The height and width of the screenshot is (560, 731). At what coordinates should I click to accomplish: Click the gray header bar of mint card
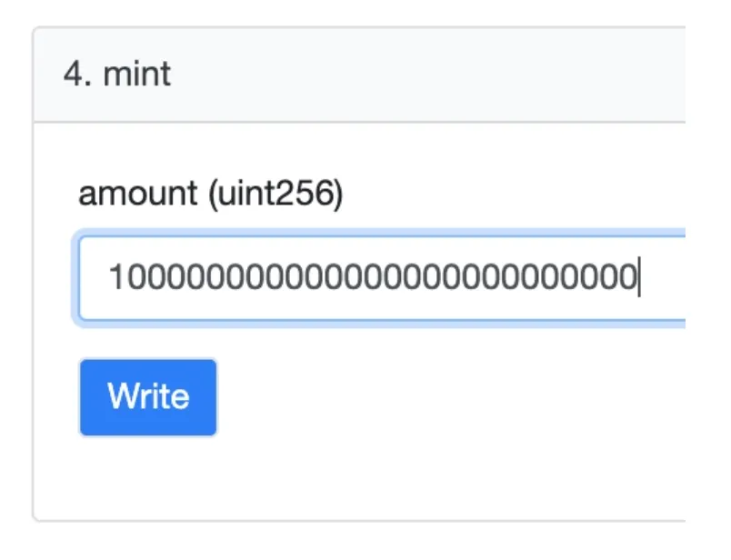[359, 75]
